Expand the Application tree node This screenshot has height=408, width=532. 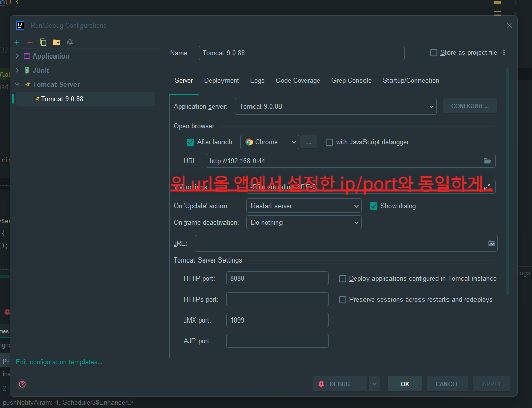pyautogui.click(x=18, y=56)
